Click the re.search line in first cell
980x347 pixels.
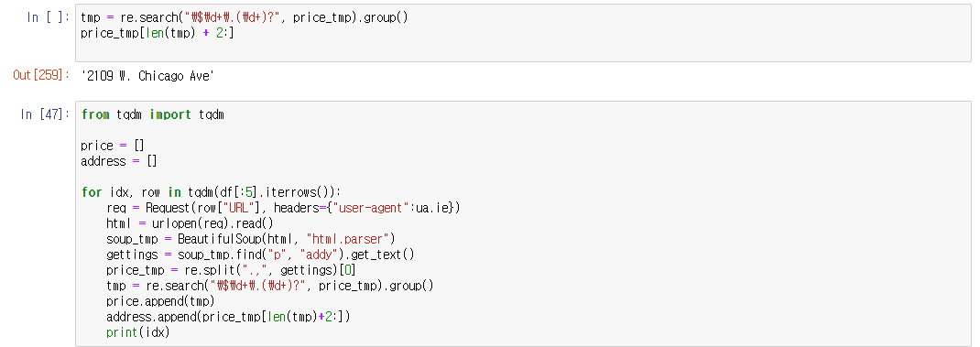[x=245, y=17]
